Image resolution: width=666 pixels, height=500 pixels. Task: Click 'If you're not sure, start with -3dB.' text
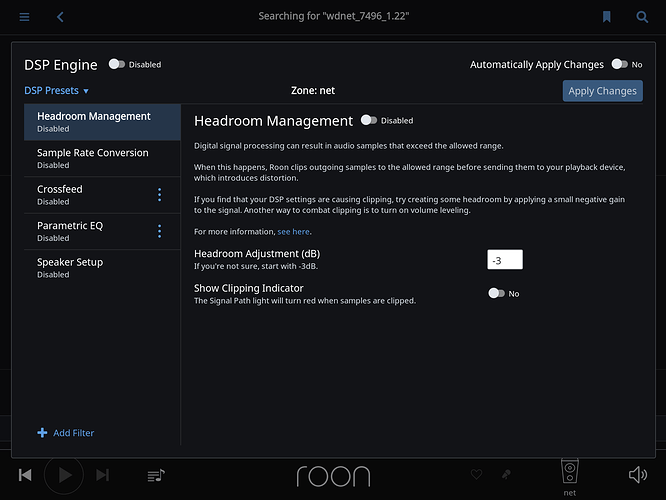coord(256,266)
